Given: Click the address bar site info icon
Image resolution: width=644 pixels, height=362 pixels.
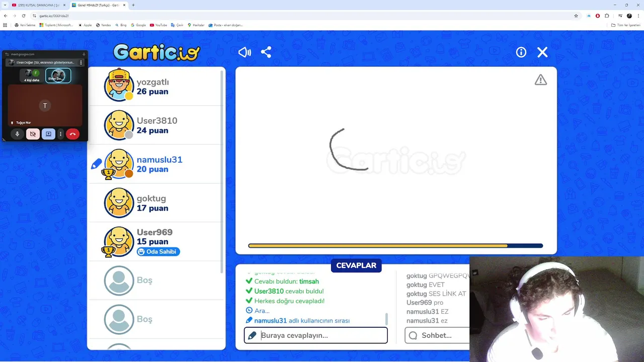Looking at the screenshot, I should (x=34, y=16).
